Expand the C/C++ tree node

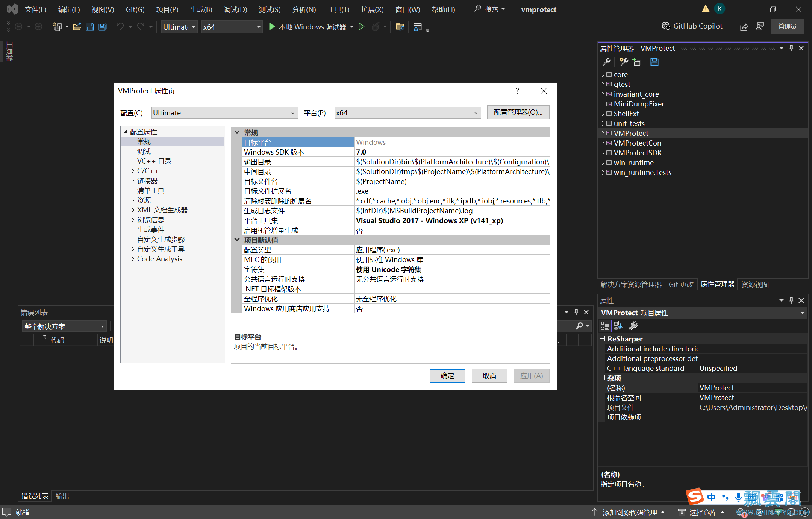pyautogui.click(x=132, y=171)
